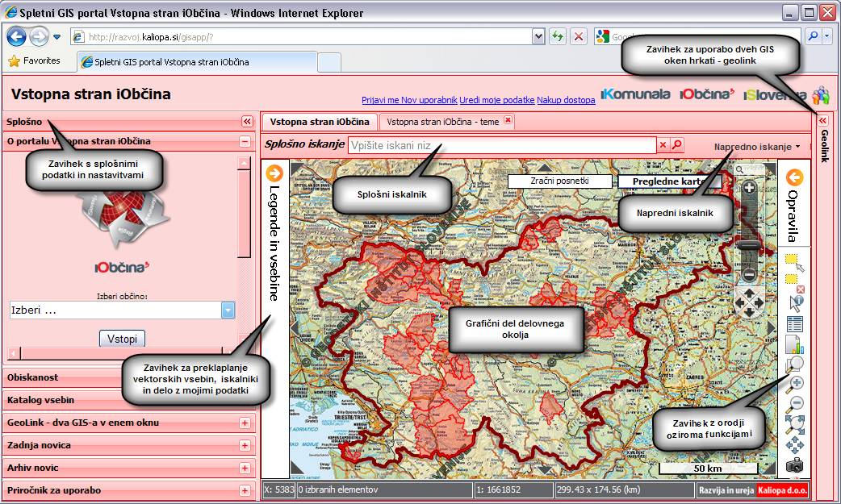
Task: Select the rectangle selection tool
Action: [x=795, y=263]
